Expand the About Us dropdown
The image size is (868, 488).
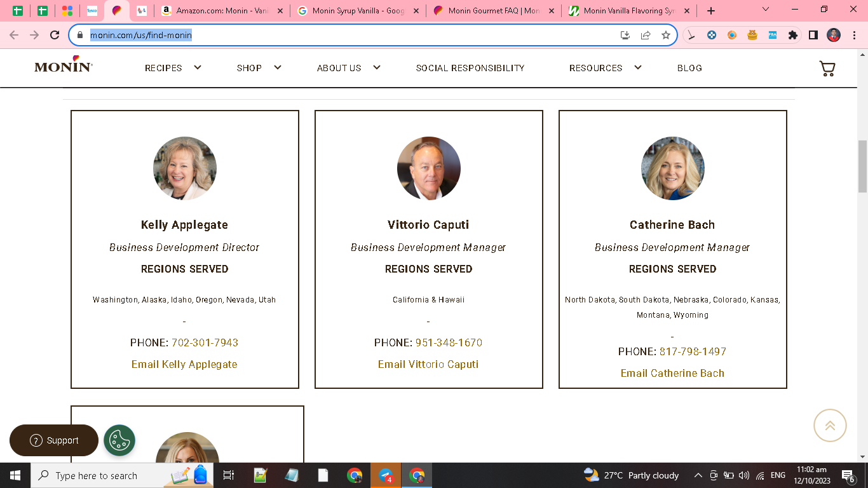pos(349,68)
